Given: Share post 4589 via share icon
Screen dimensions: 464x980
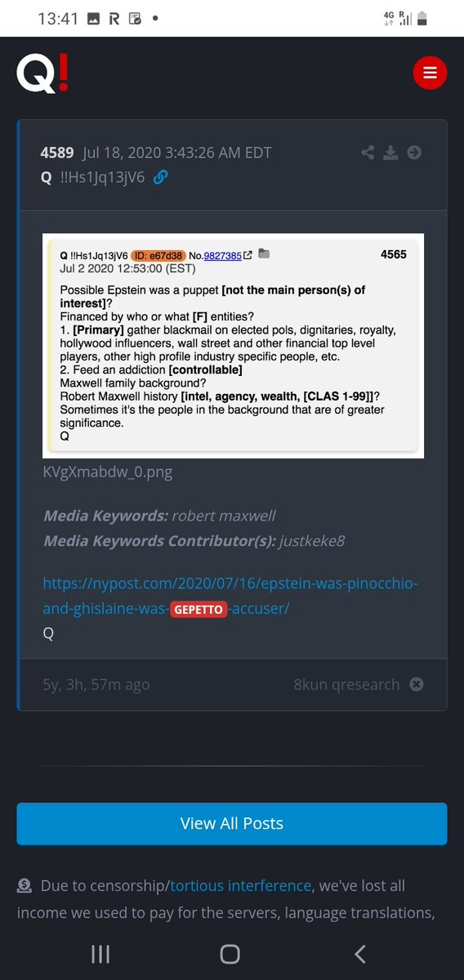Looking at the screenshot, I should coord(368,153).
